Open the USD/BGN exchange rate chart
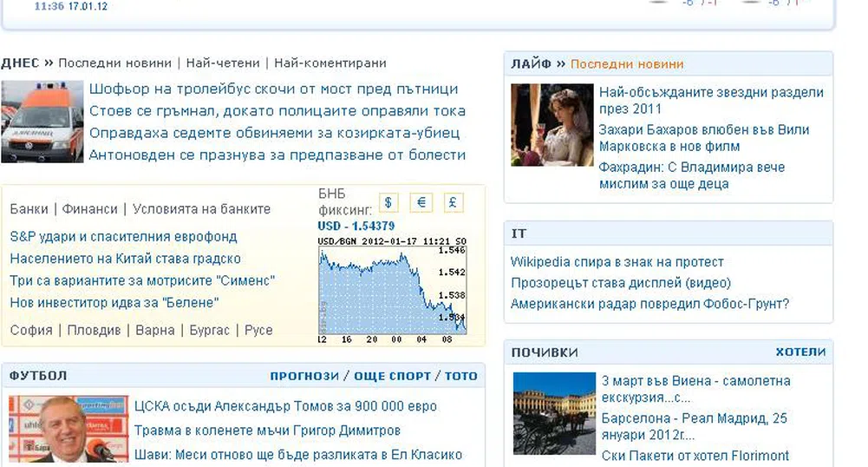The width and height of the screenshot is (868, 467). 393,290
